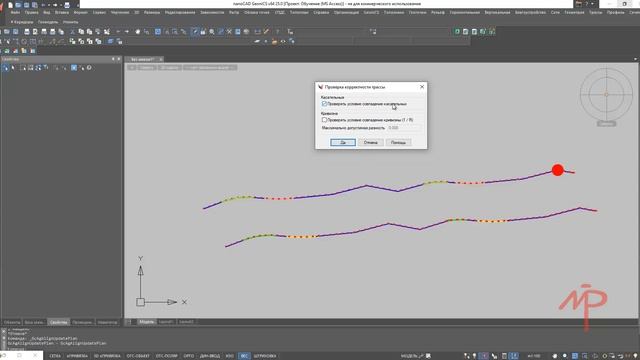Image resolution: width=640 pixels, height=360 pixels.
Task: Toggle ДИН-ВВОД dynamic input in status bar
Action: (210, 356)
